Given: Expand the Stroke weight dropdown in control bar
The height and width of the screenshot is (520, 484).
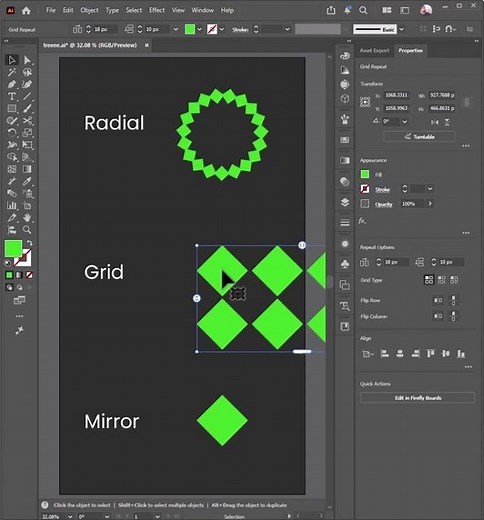Looking at the screenshot, I should [287, 29].
